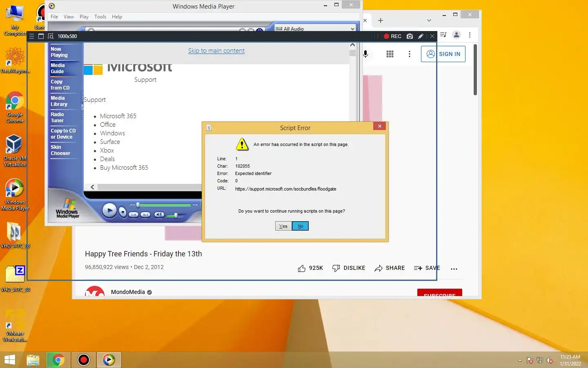This screenshot has width=588, height=368.
Task: Click SAVE to add the video to a playlist
Action: [427, 268]
